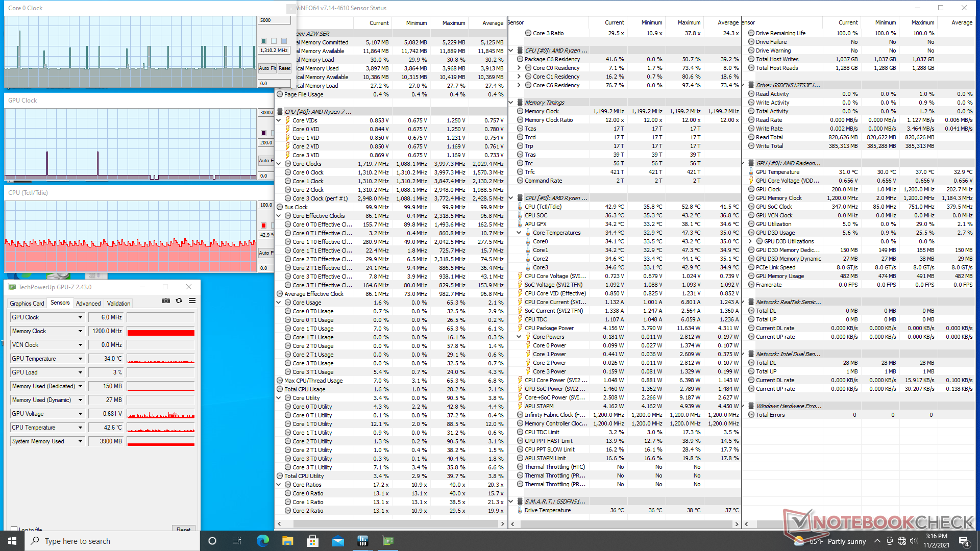Viewport: 980px width, 551px height.
Task: Toggle the right blue style box in Core 0 Clock graph
Action: point(284,41)
